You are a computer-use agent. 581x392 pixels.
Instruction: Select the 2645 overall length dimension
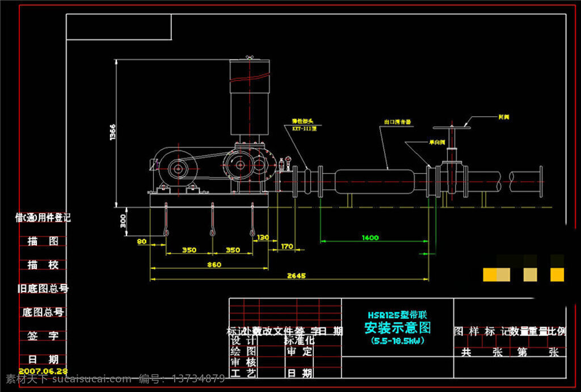296,276
